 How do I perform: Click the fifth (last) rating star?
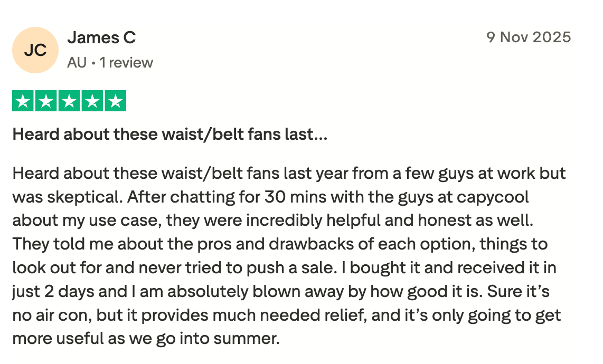pyautogui.click(x=115, y=101)
